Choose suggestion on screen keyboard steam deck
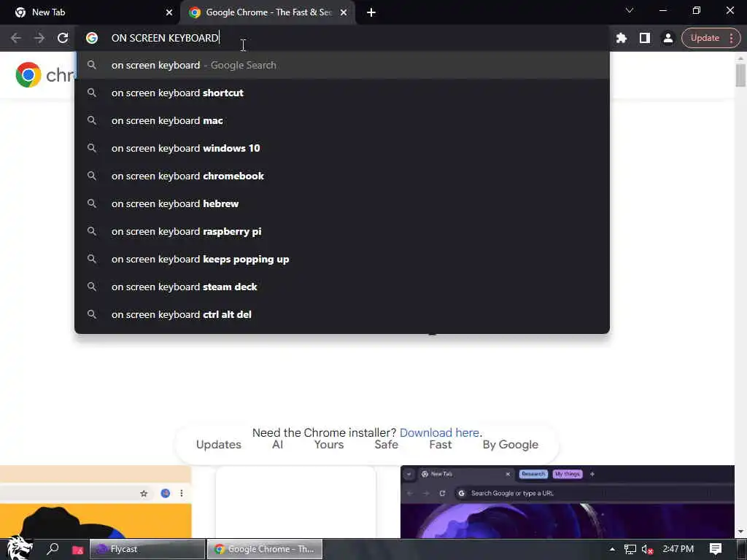 (342, 287)
